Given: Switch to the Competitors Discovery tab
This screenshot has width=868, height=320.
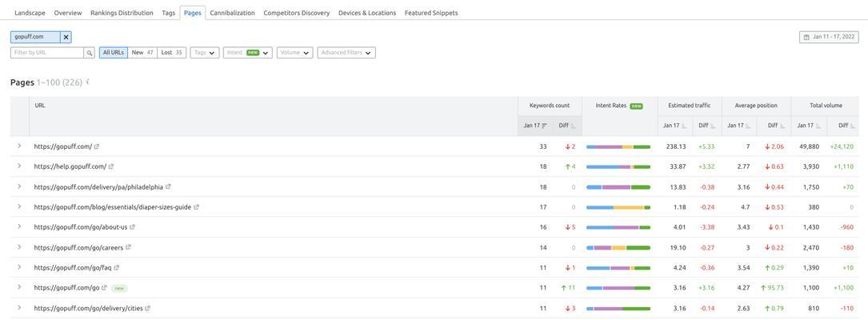Looking at the screenshot, I should click(296, 13).
